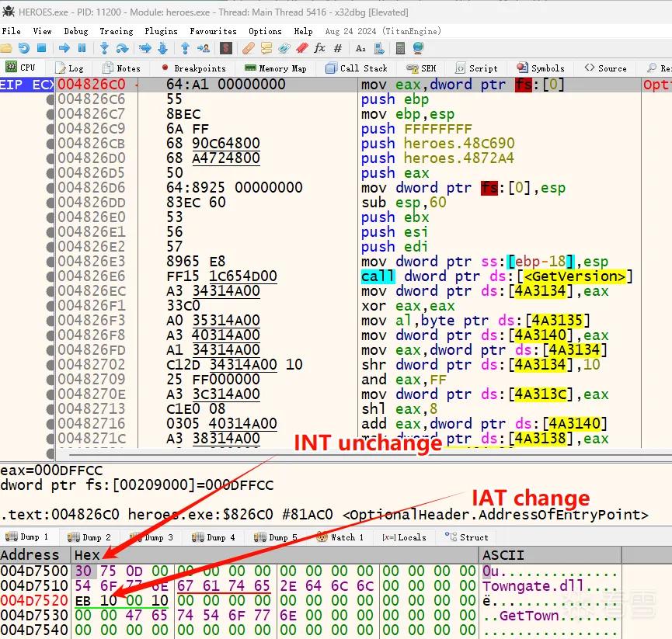Screen dimensions: 672x639
Task: Stop the debuggee with the square icon
Action: point(42,48)
